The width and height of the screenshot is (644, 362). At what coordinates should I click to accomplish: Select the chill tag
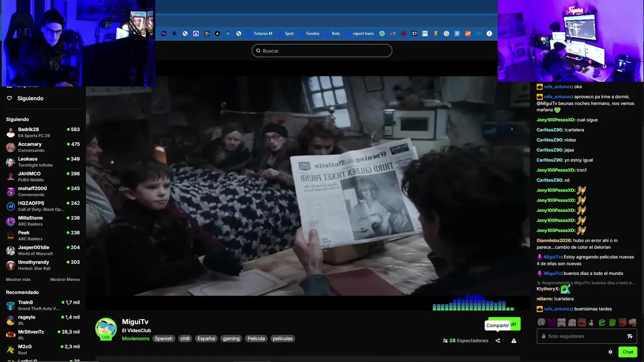pos(185,338)
